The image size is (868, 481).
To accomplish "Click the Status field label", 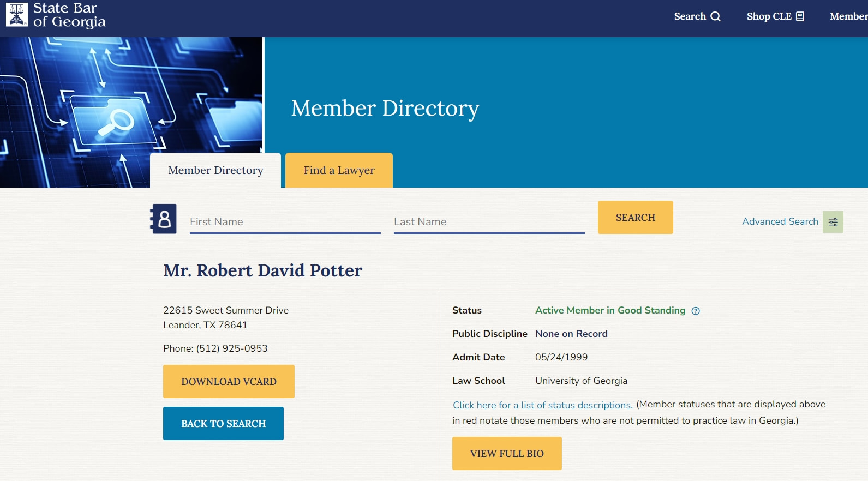I will (x=467, y=310).
